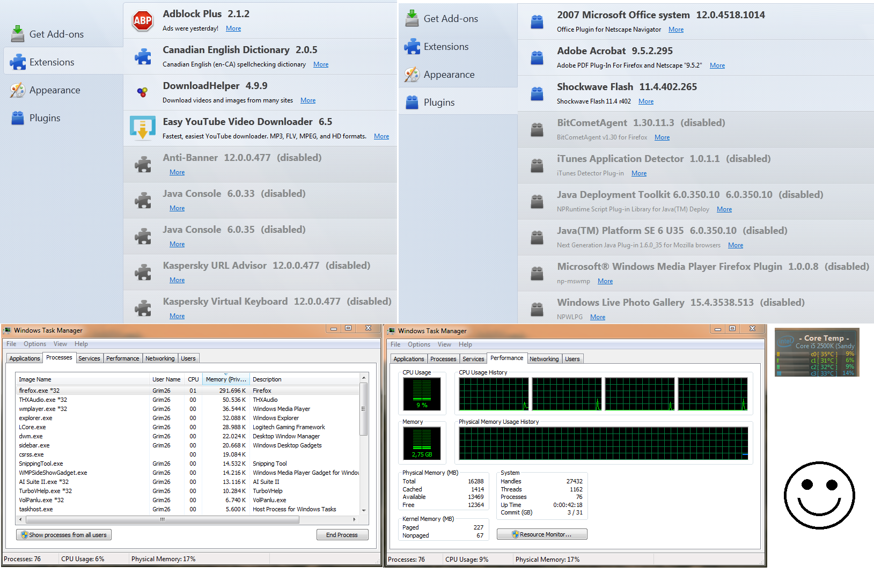Switch to Applications tab in left Task Manager
The image size is (874, 588).
pos(25,358)
